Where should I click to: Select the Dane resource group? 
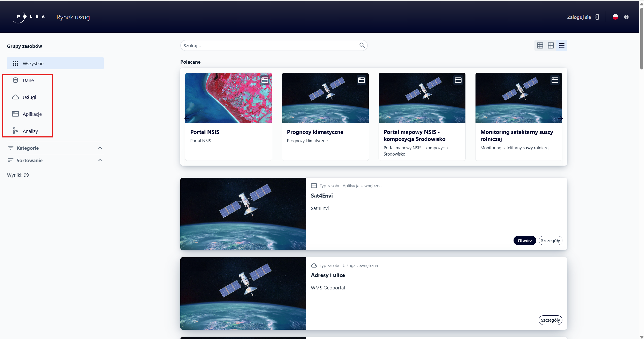coord(28,80)
